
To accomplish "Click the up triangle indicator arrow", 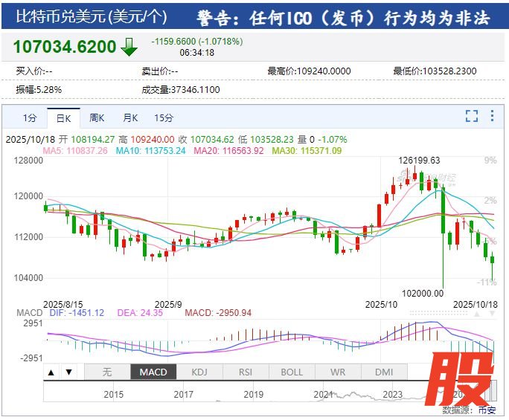I will [x=51, y=372].
